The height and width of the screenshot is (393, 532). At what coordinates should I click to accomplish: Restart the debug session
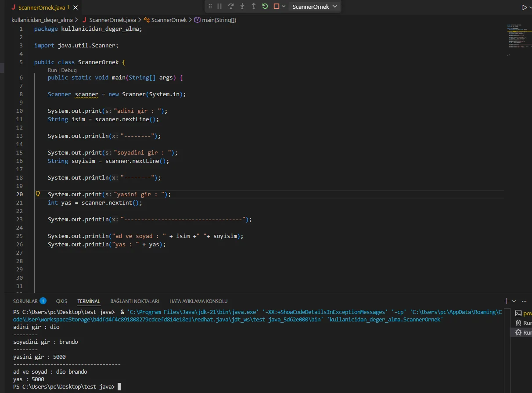click(265, 7)
